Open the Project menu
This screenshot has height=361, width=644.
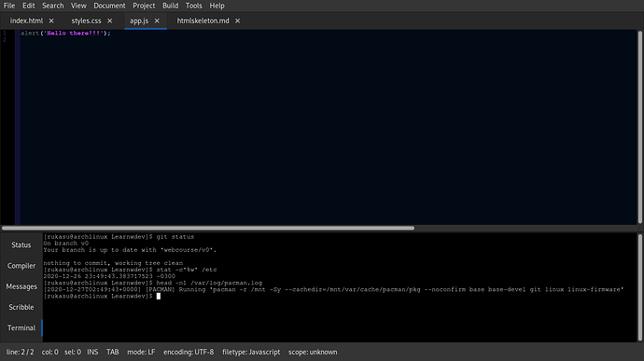[144, 6]
